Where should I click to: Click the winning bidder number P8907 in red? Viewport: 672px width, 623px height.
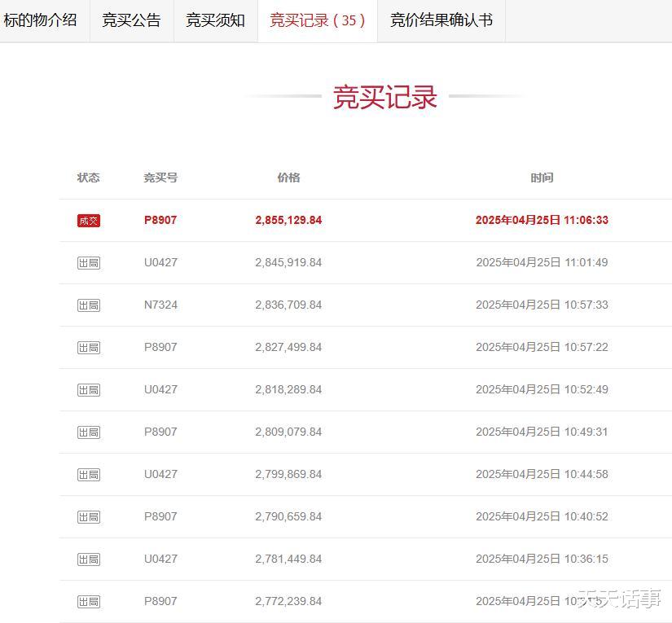tap(160, 220)
